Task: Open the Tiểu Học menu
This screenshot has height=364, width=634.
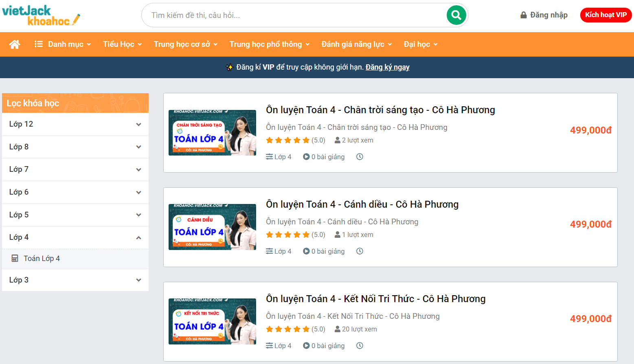Action: point(122,44)
